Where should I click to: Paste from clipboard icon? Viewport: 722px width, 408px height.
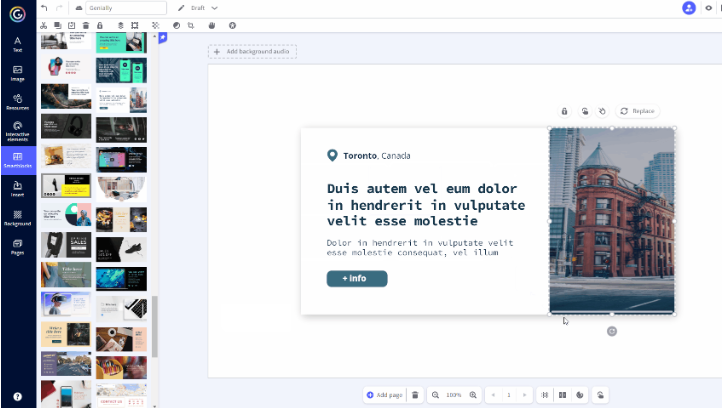pyautogui.click(x=71, y=25)
